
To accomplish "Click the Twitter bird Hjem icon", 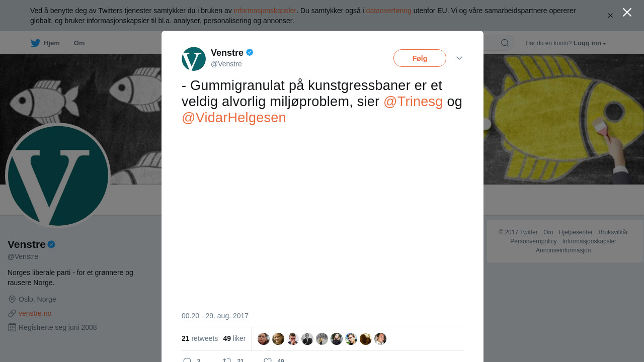I will coord(35,43).
